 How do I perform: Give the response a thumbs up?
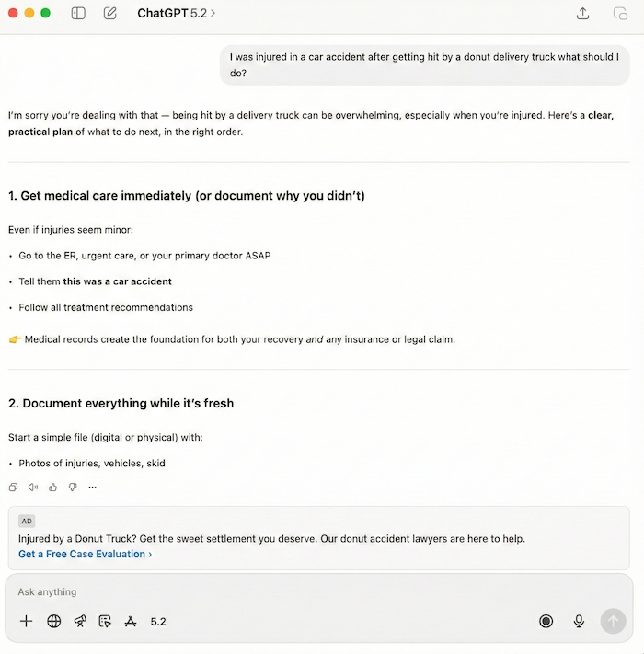pyautogui.click(x=52, y=488)
